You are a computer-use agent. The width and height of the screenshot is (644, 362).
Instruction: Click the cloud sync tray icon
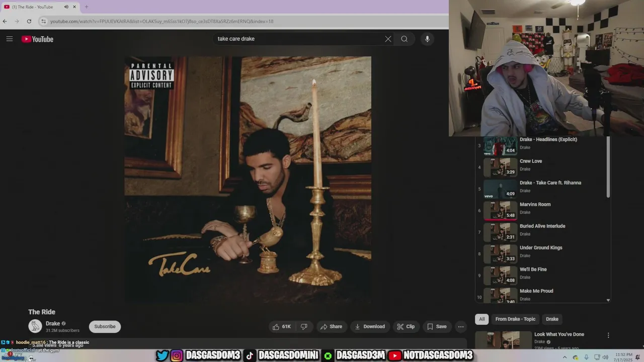576,357
